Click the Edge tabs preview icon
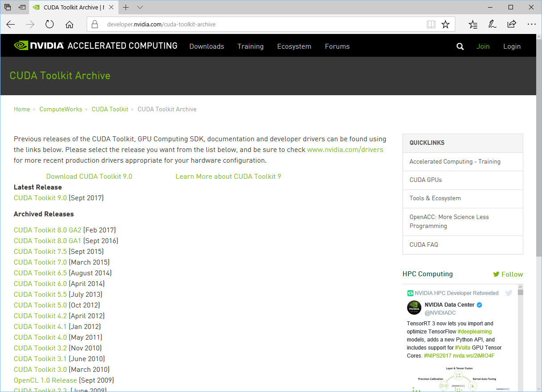This screenshot has width=542, height=392. click(8, 7)
